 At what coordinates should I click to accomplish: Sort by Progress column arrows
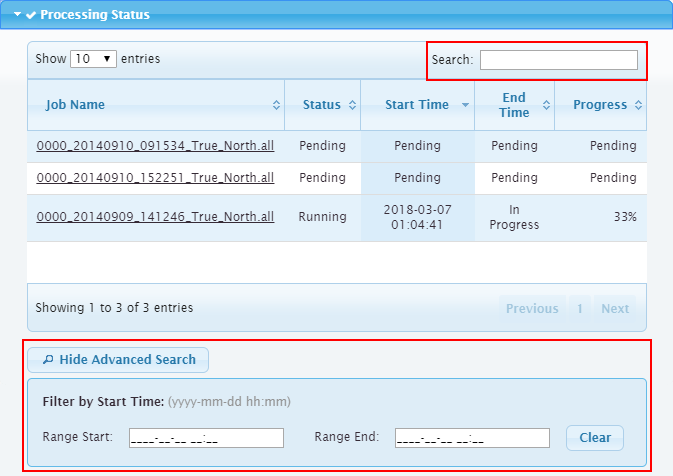(638, 105)
